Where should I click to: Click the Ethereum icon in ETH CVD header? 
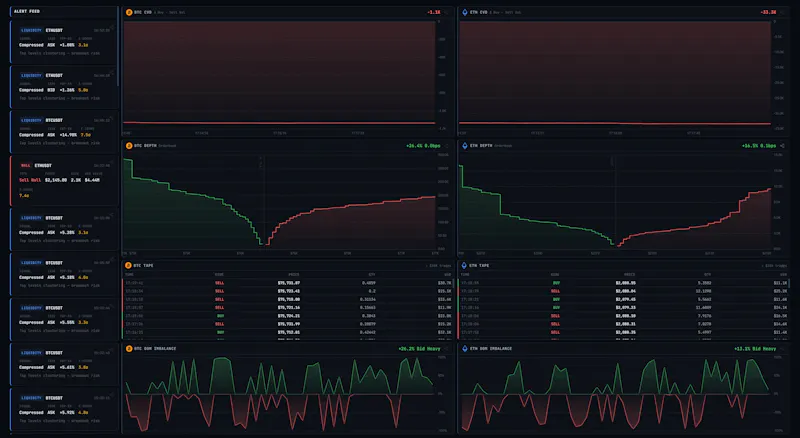point(465,12)
